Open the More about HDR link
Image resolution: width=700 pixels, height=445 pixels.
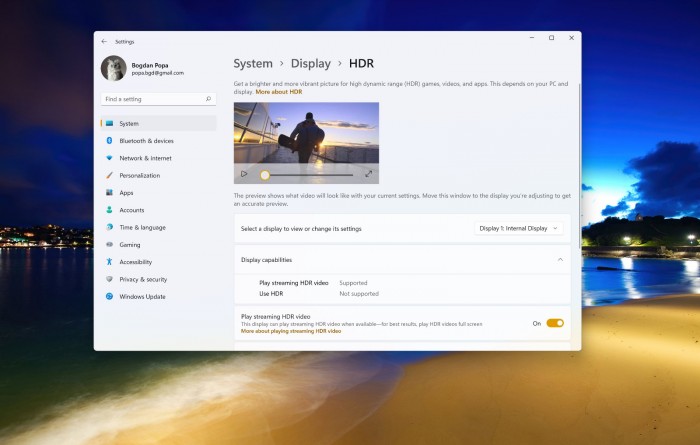[279, 91]
